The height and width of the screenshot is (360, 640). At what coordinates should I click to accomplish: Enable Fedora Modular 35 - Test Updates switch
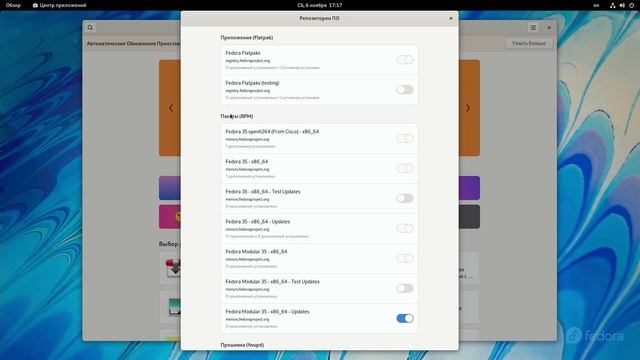click(404, 288)
